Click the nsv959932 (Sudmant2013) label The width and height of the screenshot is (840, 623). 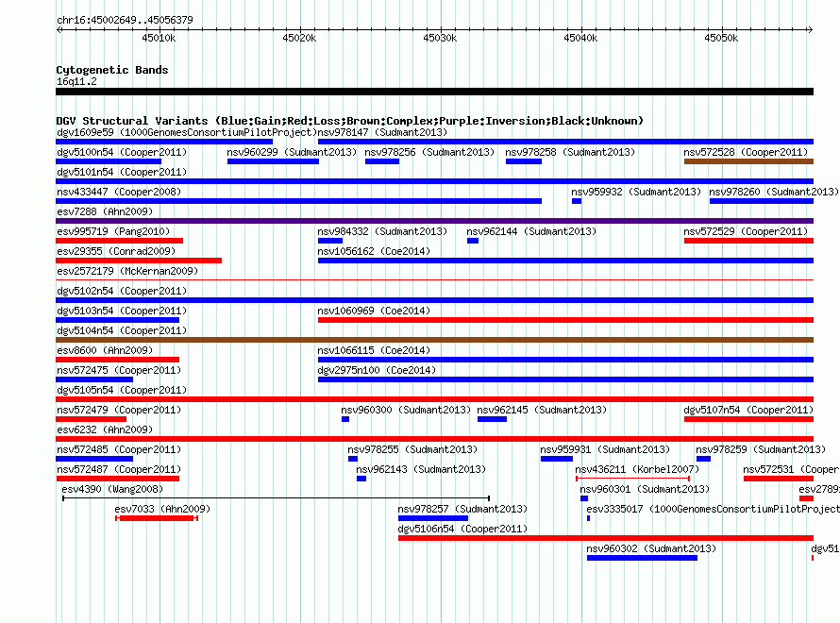click(636, 192)
